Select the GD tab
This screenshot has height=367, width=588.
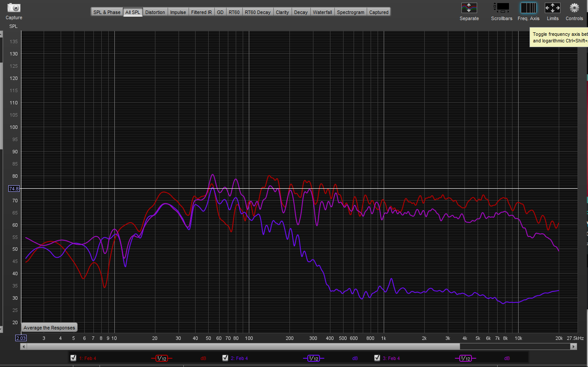point(220,12)
